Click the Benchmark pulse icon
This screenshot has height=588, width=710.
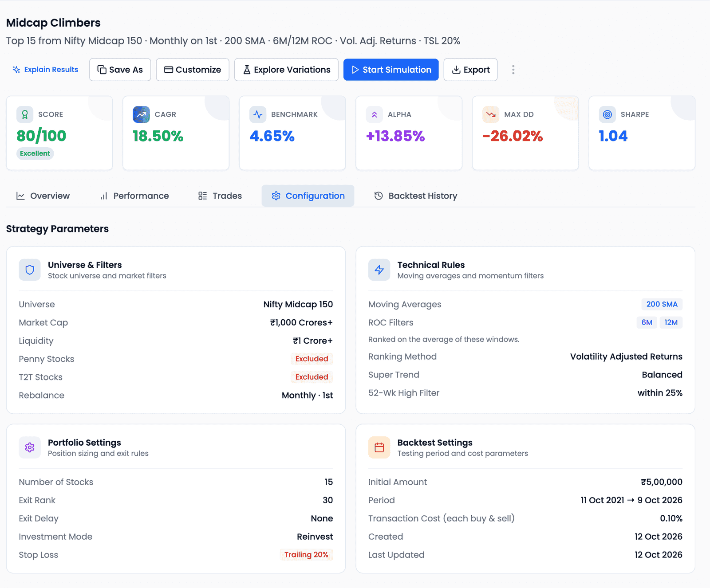coord(258,114)
